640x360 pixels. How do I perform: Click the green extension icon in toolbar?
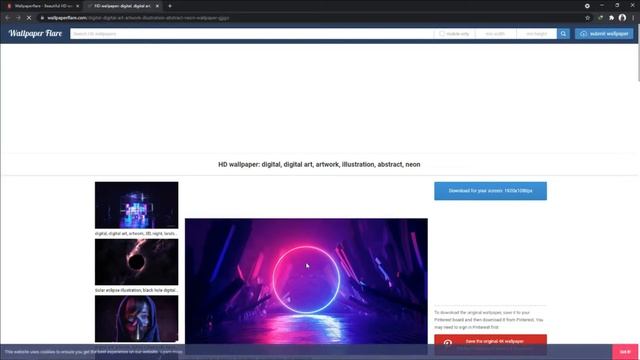(x=600, y=18)
